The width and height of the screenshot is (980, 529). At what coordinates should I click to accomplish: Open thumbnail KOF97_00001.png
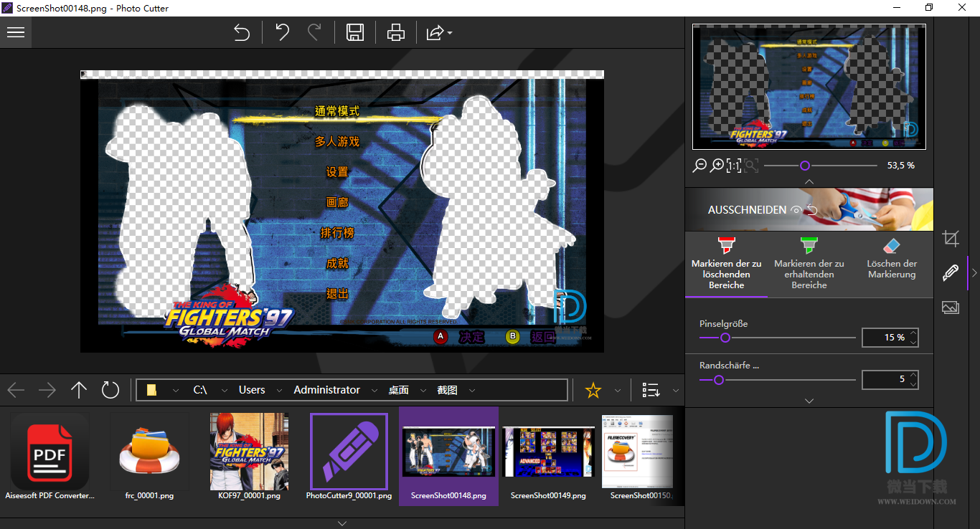tap(249, 457)
